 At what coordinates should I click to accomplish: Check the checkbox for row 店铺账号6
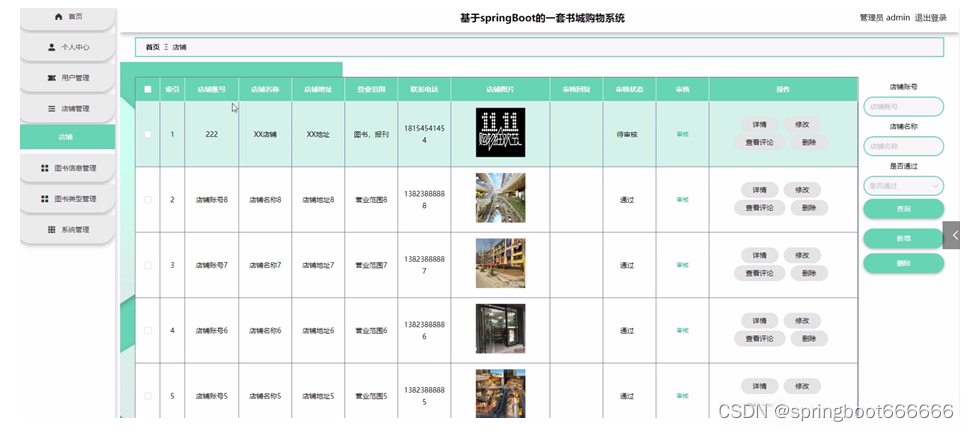(148, 331)
